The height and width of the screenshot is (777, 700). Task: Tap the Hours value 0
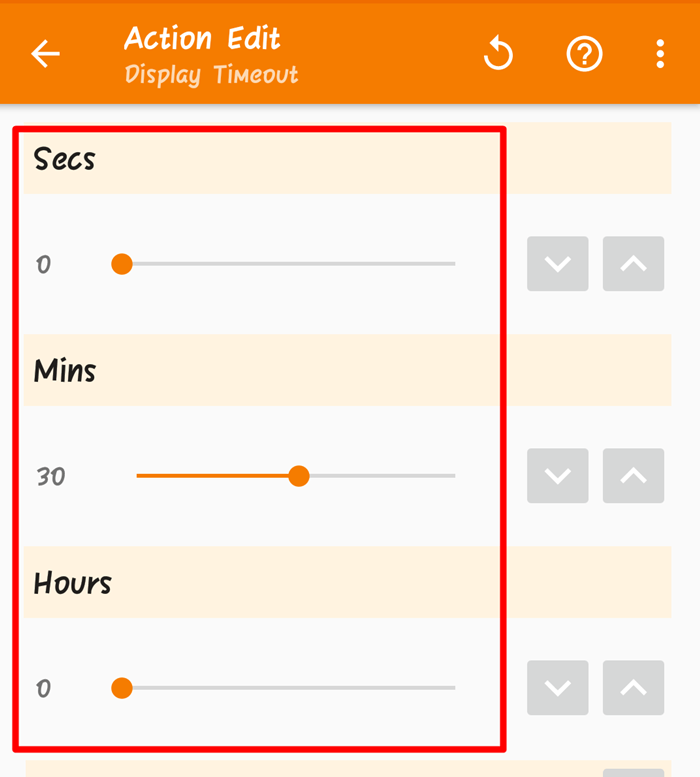tap(44, 689)
